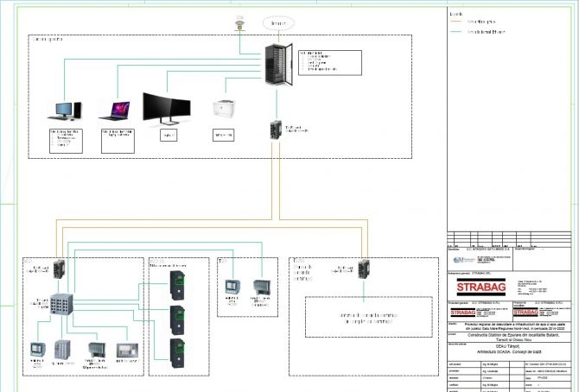The image size is (579, 392).
Task: Select the laptop computer icon
Action: click(x=116, y=111)
